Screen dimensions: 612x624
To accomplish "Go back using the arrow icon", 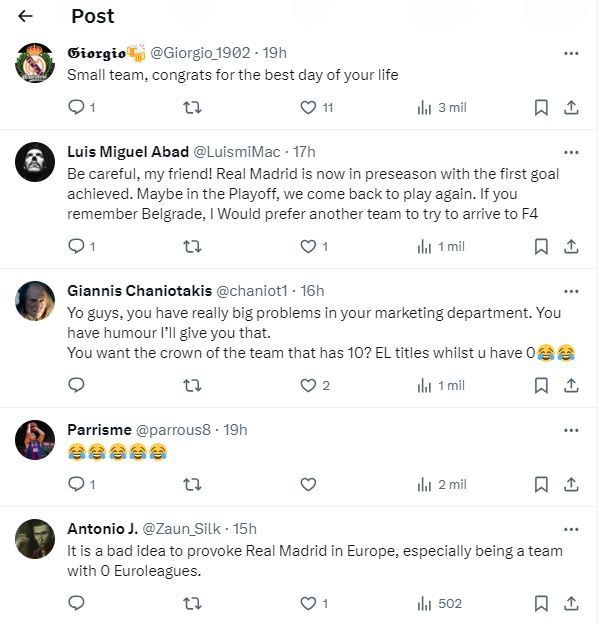I will coord(26,16).
